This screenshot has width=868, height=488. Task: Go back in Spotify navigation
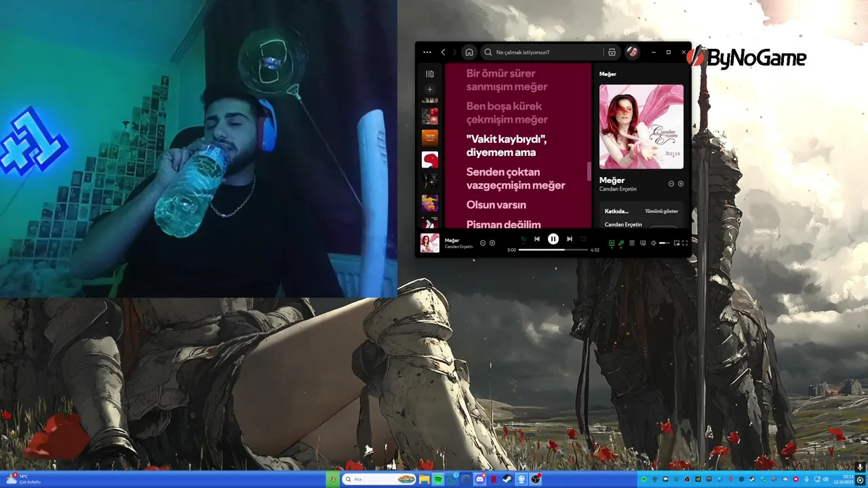coord(443,52)
